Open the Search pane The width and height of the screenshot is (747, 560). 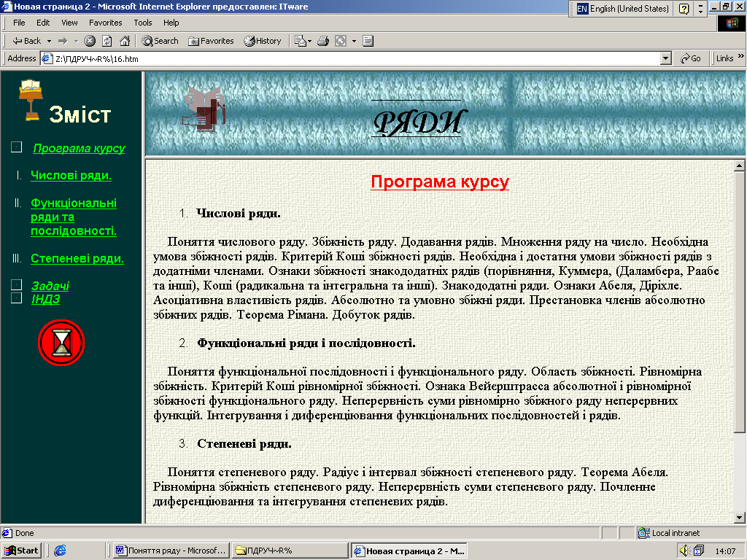click(160, 41)
